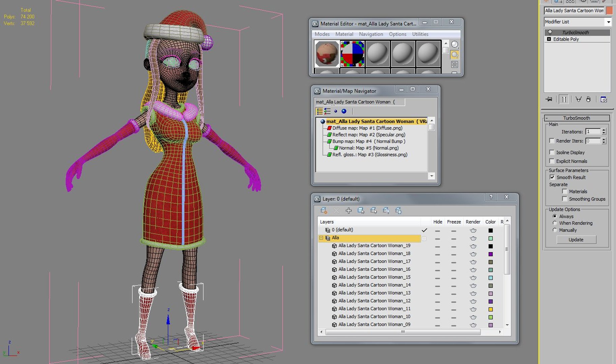Click scroll down arrow in Layer list
This screenshot has height=364, width=616.
507,325
